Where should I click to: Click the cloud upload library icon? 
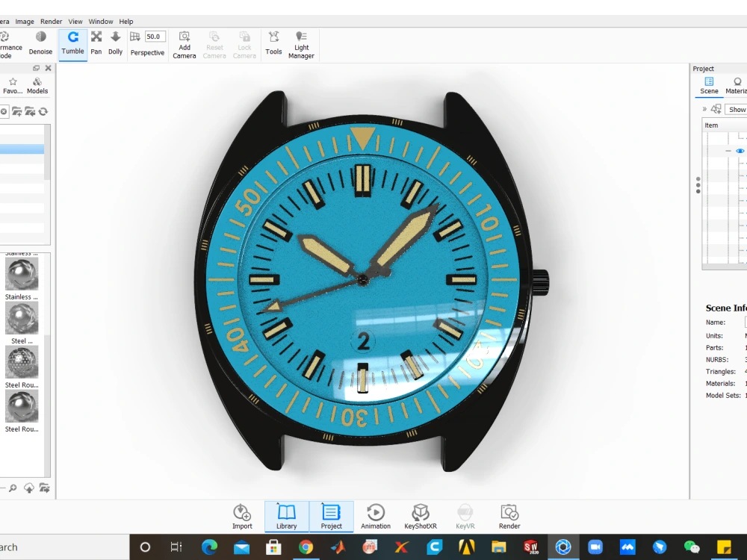[28, 488]
